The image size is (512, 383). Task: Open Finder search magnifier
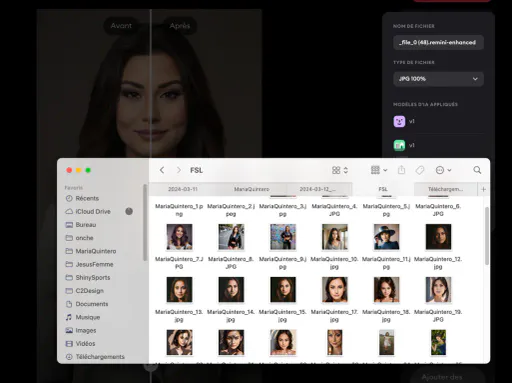[477, 170]
